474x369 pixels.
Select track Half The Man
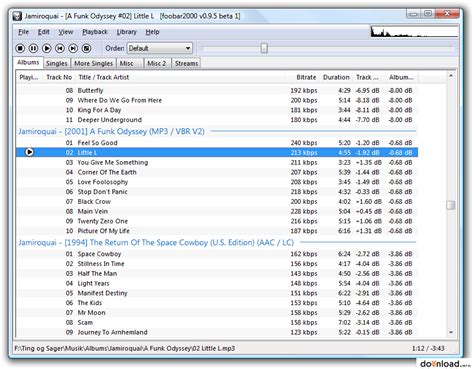coord(217,273)
